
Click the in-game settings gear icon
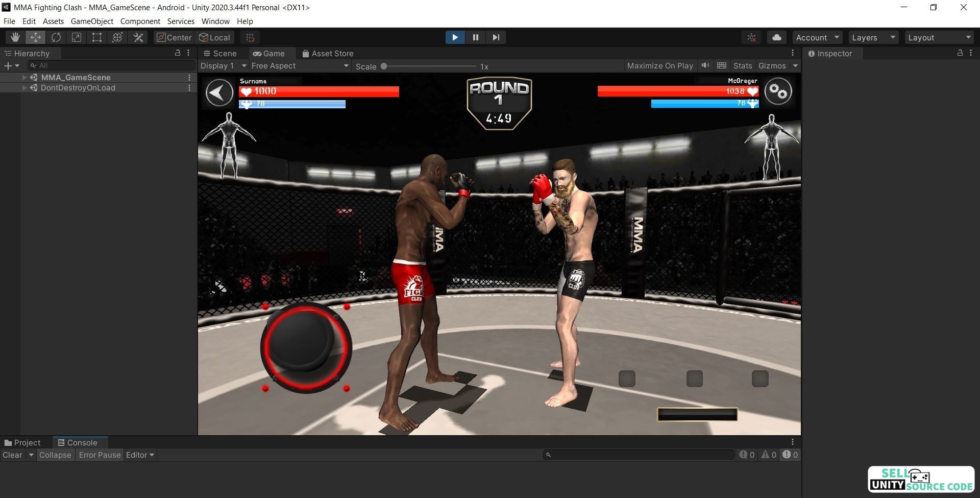[x=777, y=92]
